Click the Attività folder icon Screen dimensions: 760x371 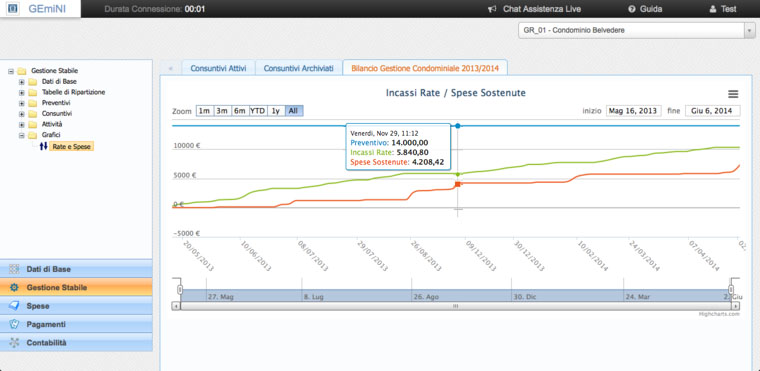pyautogui.click(x=32, y=124)
